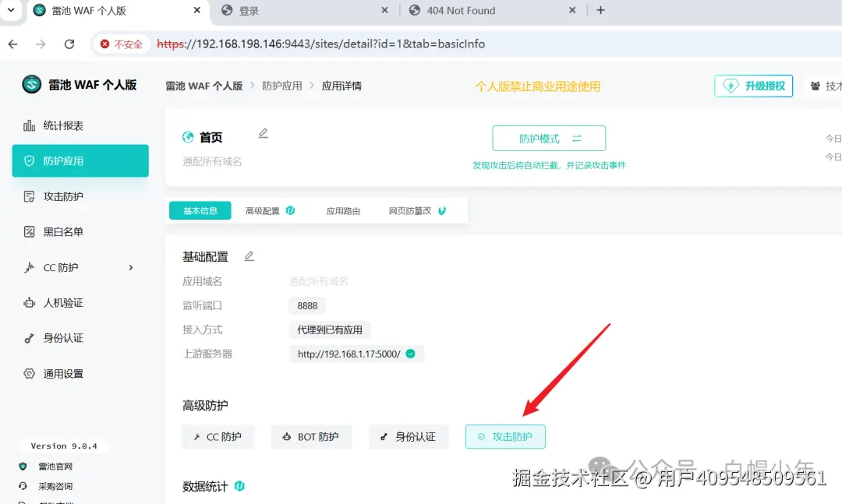Viewport: 842px width, 504px height.
Task: Click the gear icon beside 通用设置
Action: pos(29,374)
